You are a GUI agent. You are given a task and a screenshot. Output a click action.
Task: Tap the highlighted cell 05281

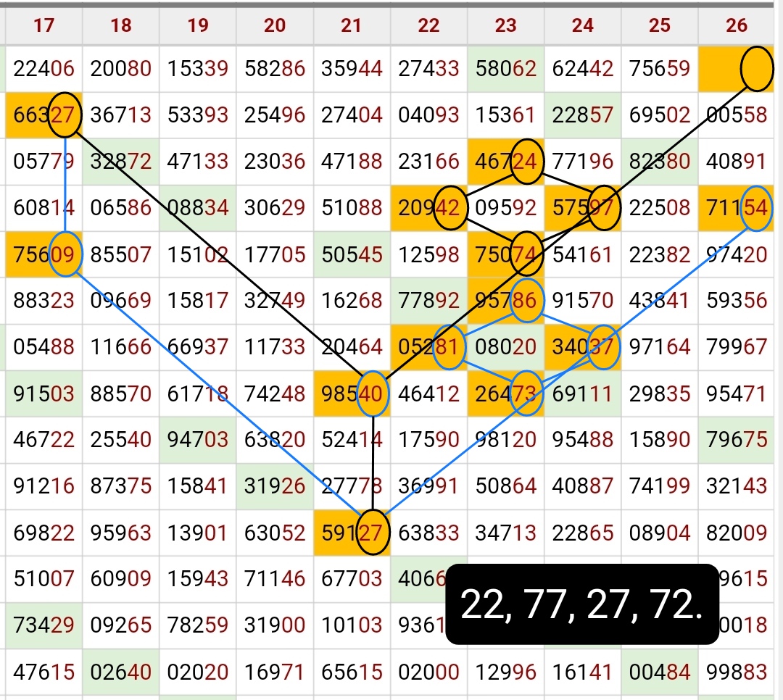point(429,347)
